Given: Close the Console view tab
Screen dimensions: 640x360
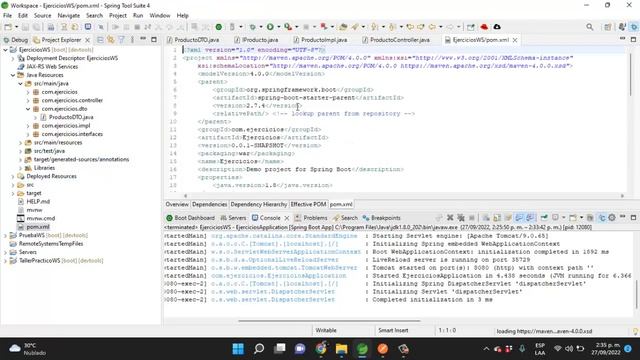Looking at the screenshot, I should pos(287,218).
